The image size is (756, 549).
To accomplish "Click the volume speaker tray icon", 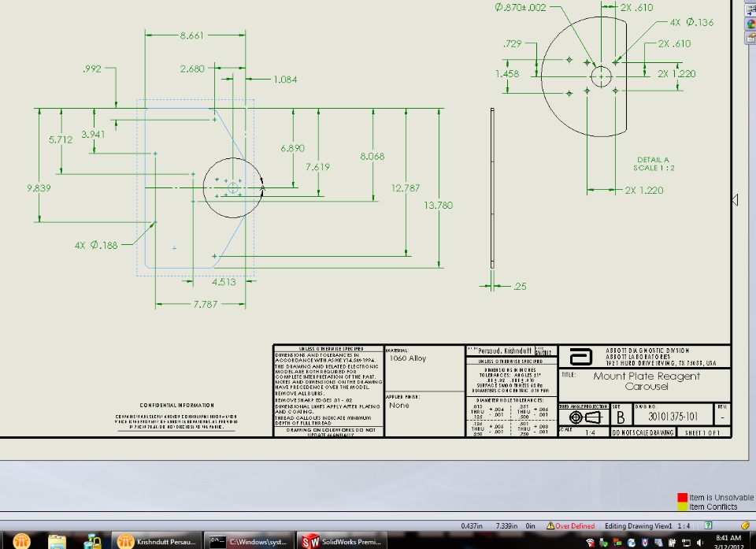I will pos(700,543).
